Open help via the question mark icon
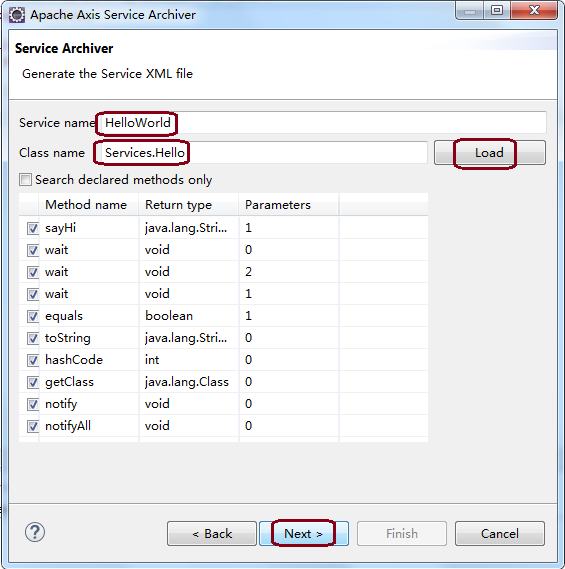This screenshot has width=565, height=569. click(35, 532)
